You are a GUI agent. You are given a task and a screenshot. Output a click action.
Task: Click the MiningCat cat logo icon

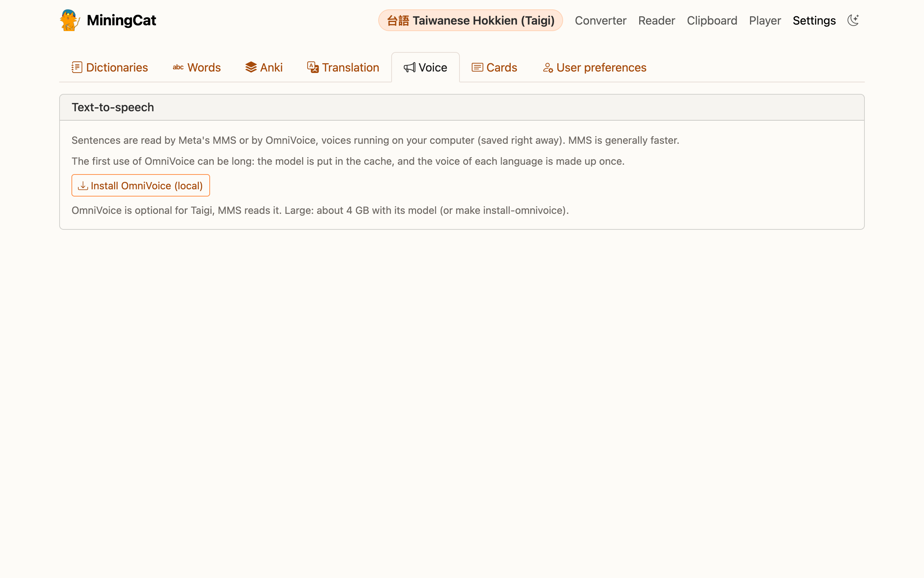point(70,20)
